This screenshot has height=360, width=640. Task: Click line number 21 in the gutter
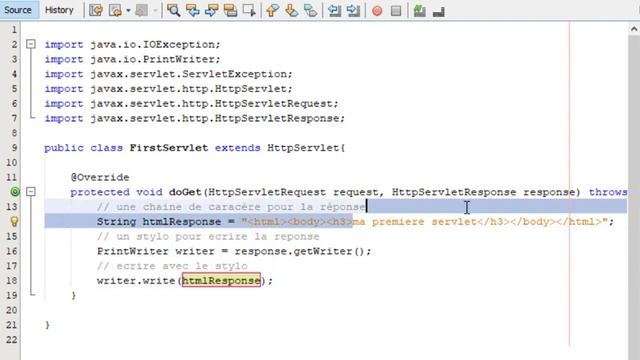(x=11, y=325)
